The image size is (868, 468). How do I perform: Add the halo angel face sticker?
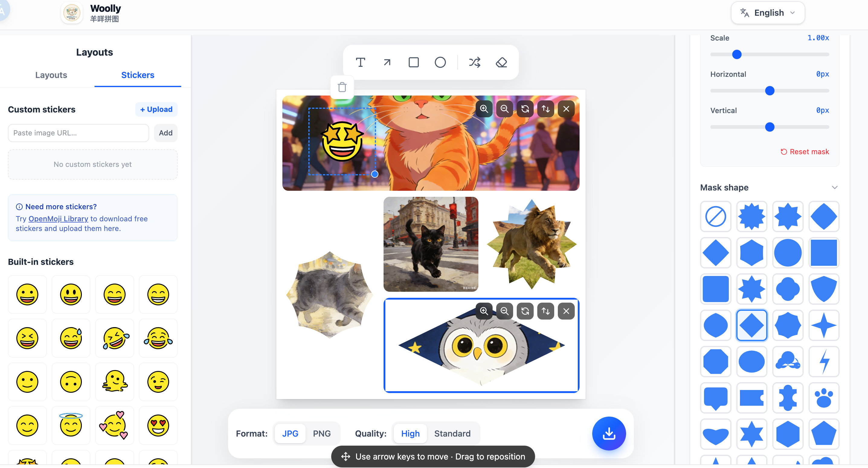tap(71, 425)
